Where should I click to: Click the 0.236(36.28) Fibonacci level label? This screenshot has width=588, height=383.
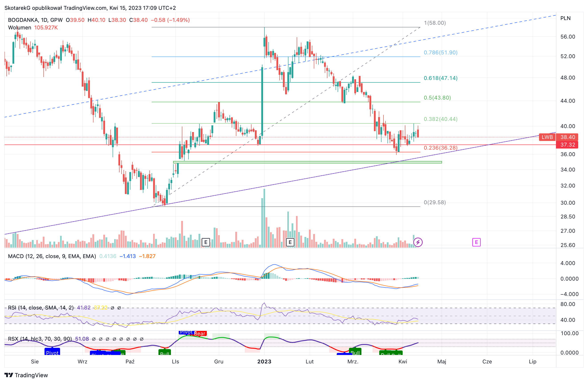pos(440,148)
